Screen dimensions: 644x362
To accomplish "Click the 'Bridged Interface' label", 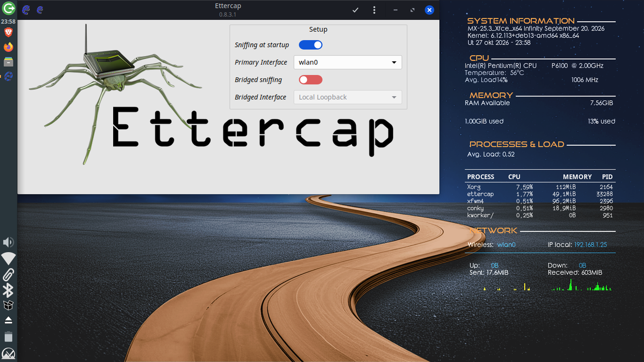I will [260, 97].
